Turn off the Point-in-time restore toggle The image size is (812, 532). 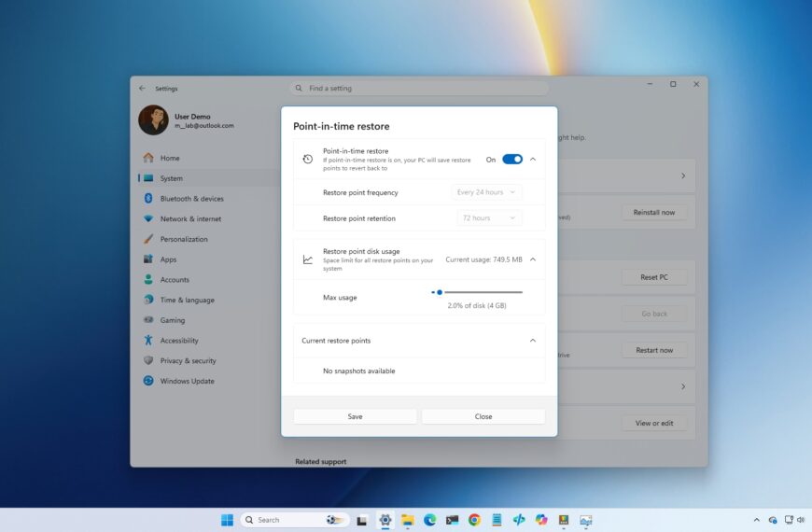[512, 160]
